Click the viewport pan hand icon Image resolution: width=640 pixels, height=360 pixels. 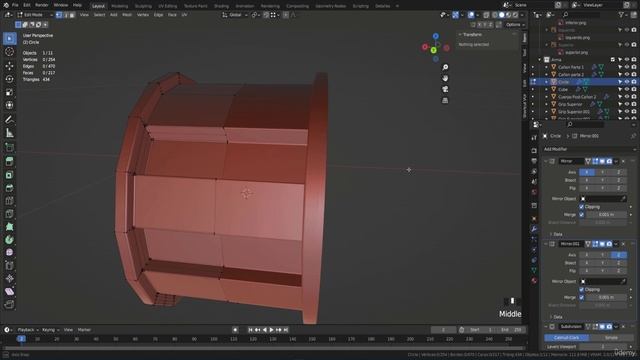point(445,78)
